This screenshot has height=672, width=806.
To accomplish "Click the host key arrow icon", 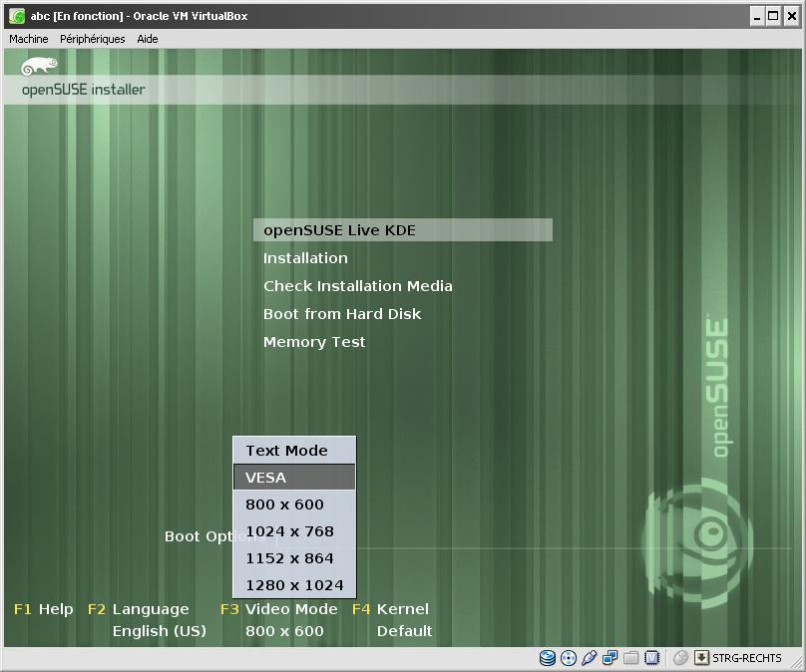I will point(701,658).
